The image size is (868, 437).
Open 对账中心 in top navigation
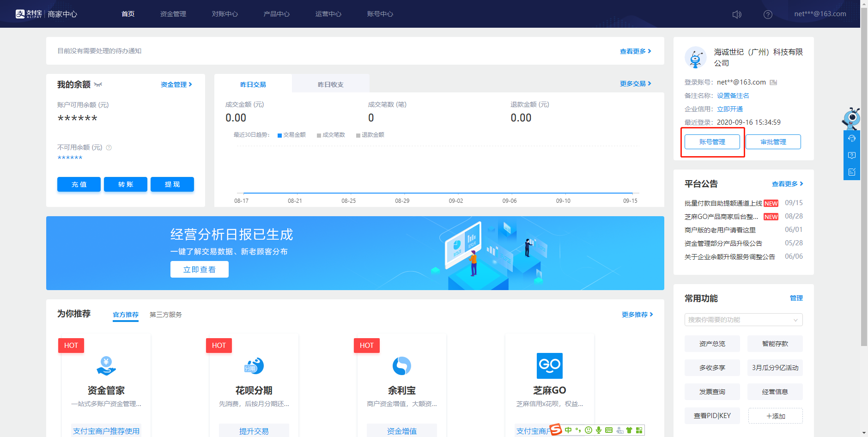(225, 14)
